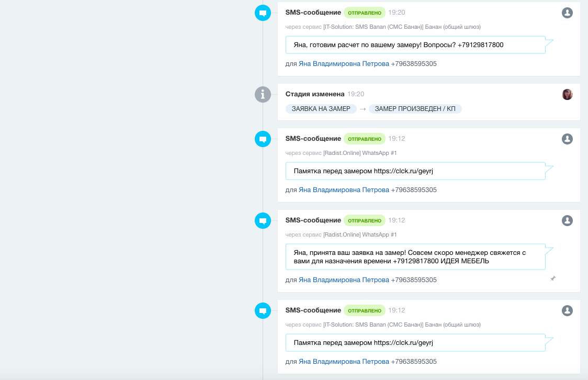
Task: Open user avatar on Банан 19:12 card
Action: tap(567, 310)
